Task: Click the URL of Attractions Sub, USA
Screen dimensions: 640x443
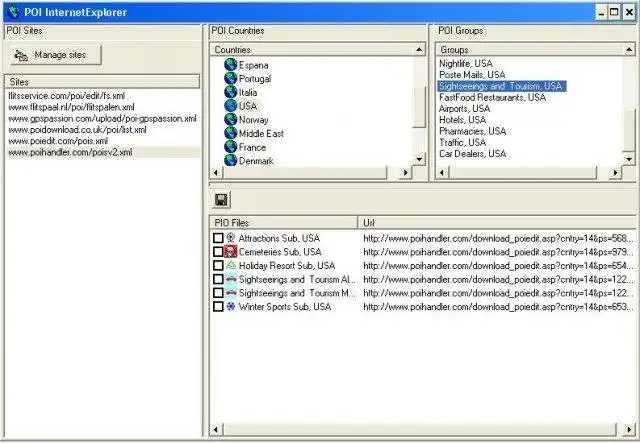Action: click(x=498, y=238)
